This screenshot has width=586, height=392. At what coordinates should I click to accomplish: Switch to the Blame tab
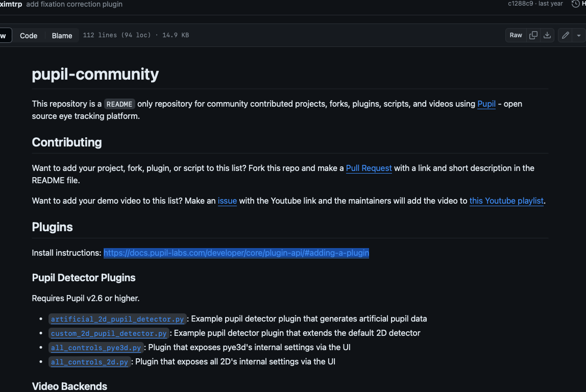pos(62,36)
